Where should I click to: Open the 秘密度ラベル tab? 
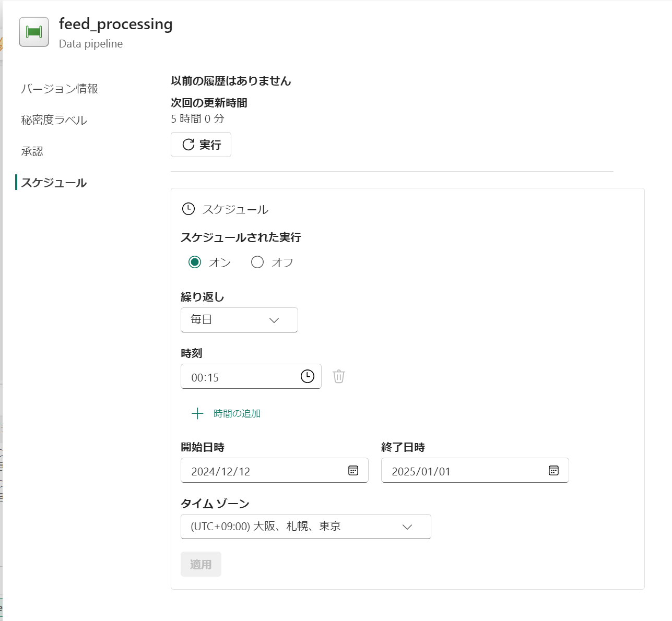[x=54, y=120]
